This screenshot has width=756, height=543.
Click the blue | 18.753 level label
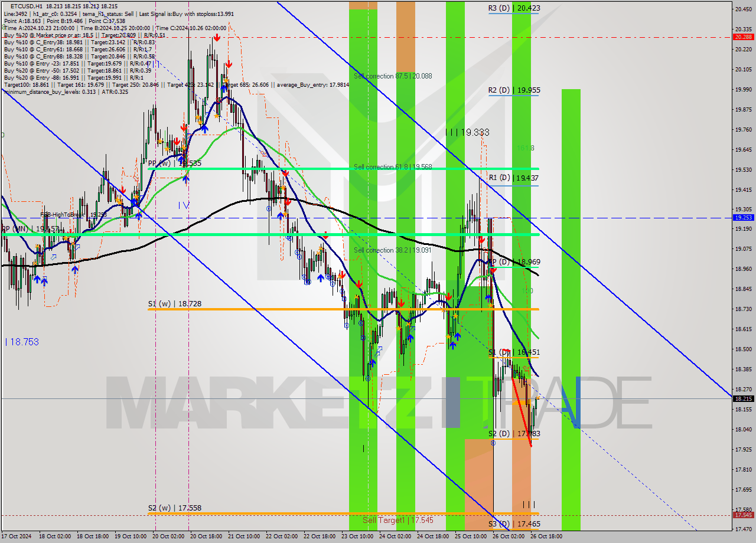(22, 342)
